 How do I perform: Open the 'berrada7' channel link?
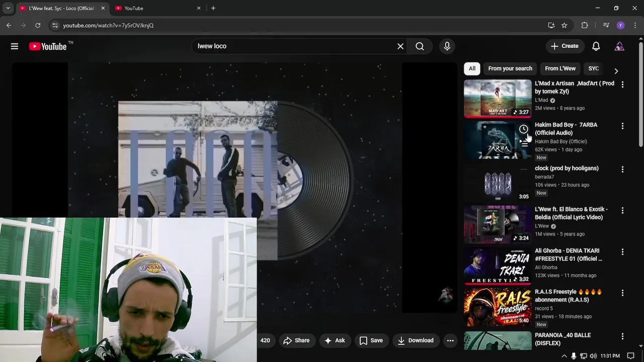tap(544, 177)
